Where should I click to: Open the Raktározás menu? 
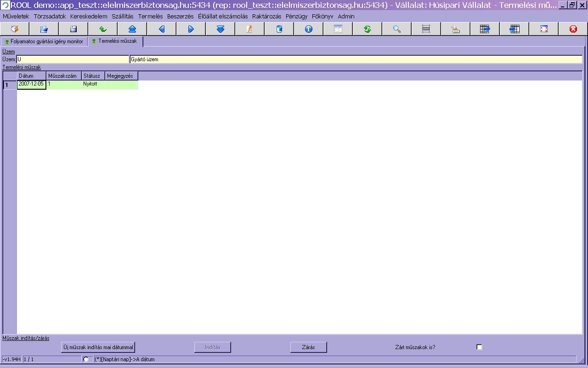pyautogui.click(x=267, y=16)
